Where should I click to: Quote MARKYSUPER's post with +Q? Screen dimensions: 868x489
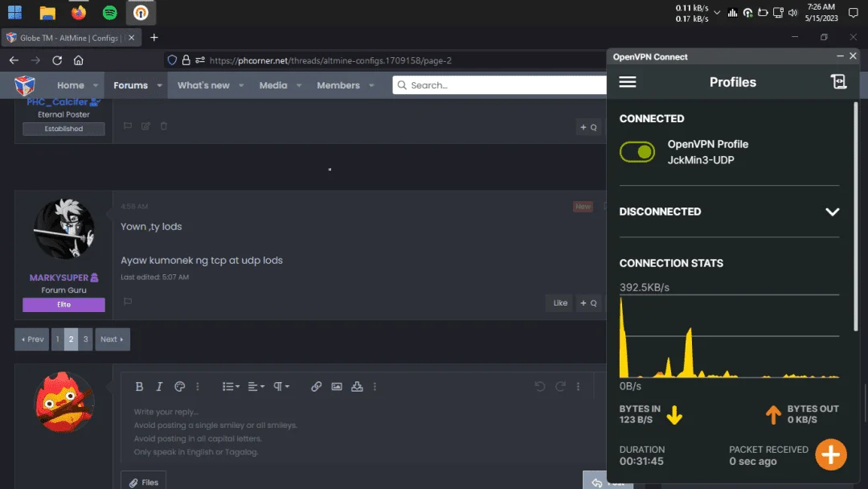coord(588,303)
